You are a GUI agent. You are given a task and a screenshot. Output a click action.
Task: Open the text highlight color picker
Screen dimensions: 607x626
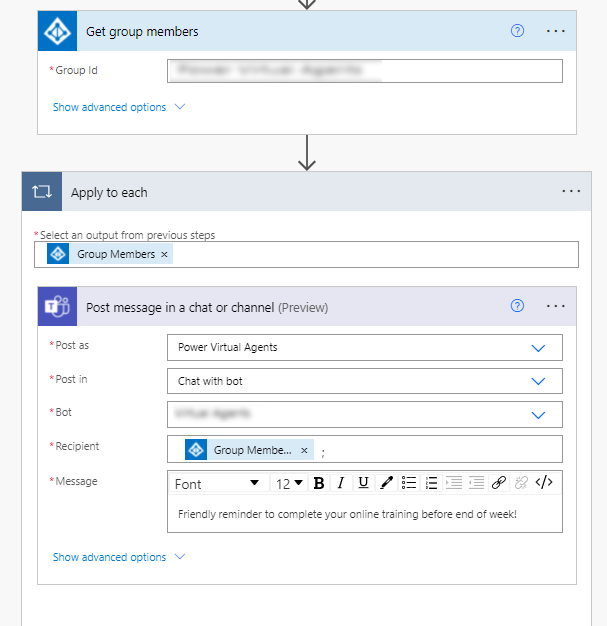point(386,483)
